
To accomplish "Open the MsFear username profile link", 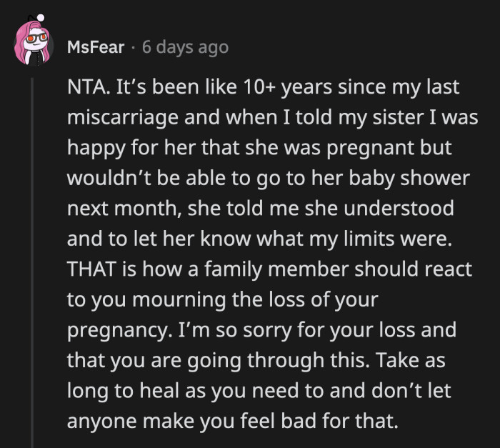I will [96, 47].
